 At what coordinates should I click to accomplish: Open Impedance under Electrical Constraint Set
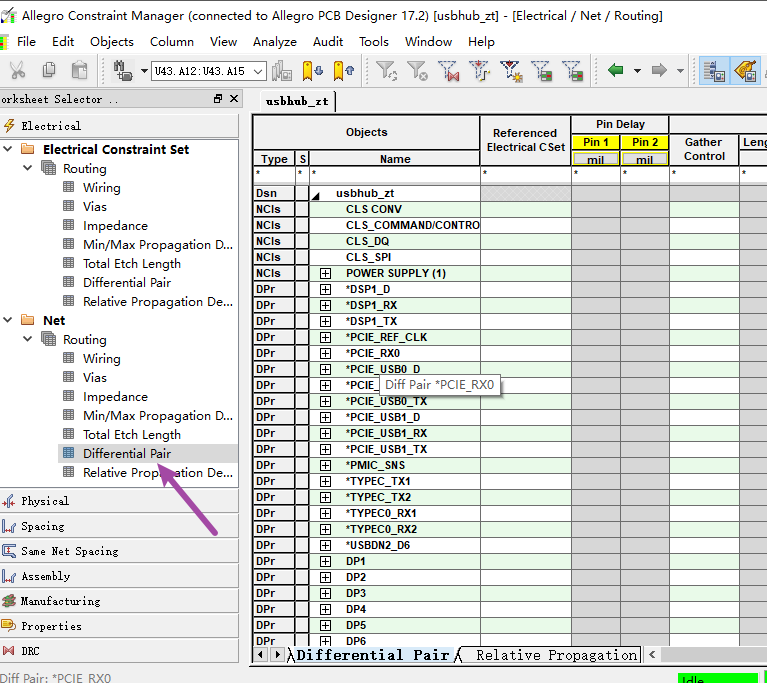point(115,226)
